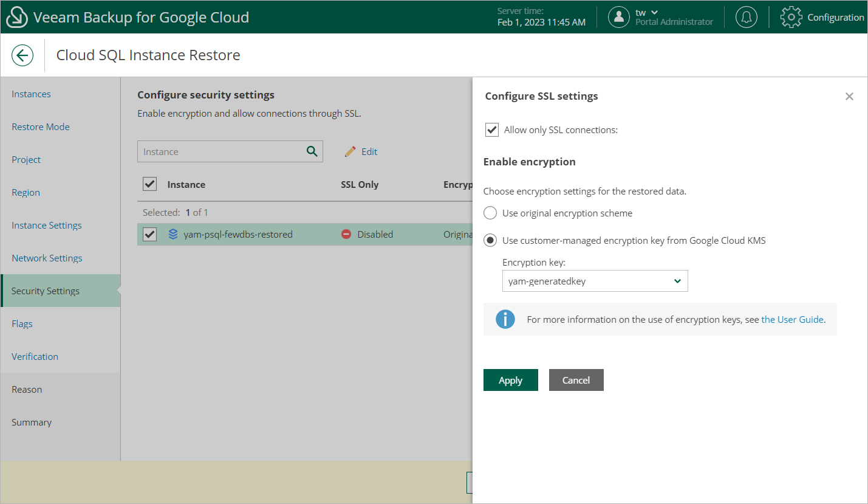Click the Configuration label
Screen dimensions: 868x504
836,17
